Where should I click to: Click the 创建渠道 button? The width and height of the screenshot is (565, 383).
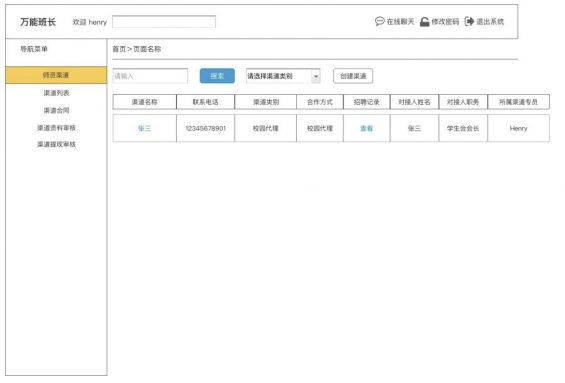tap(353, 76)
